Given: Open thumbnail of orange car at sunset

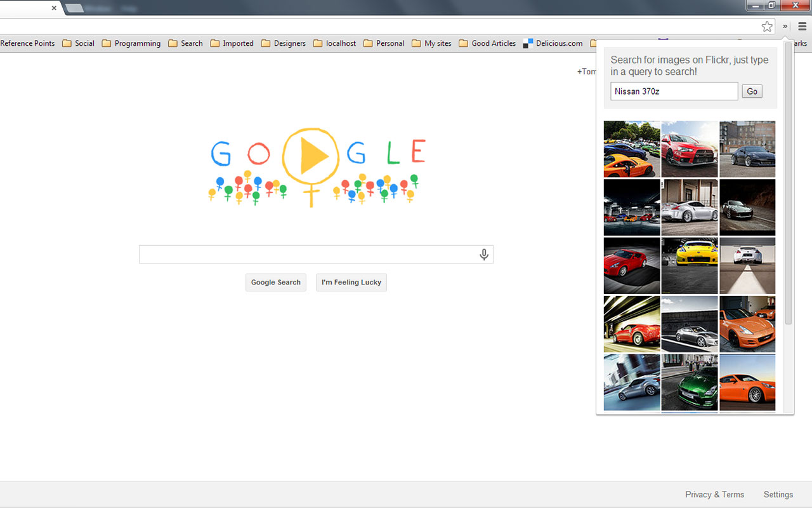Looking at the screenshot, I should [x=747, y=382].
